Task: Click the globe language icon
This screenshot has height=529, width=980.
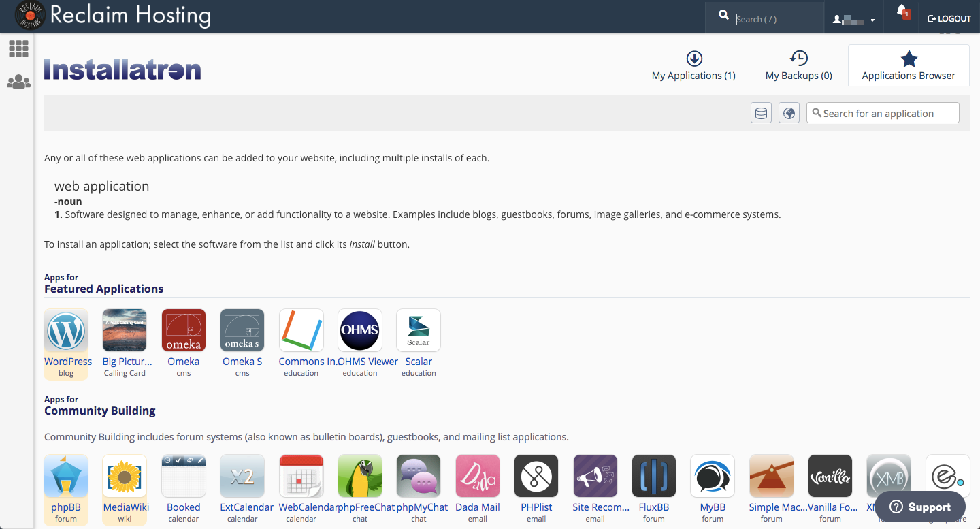Action: click(x=789, y=113)
